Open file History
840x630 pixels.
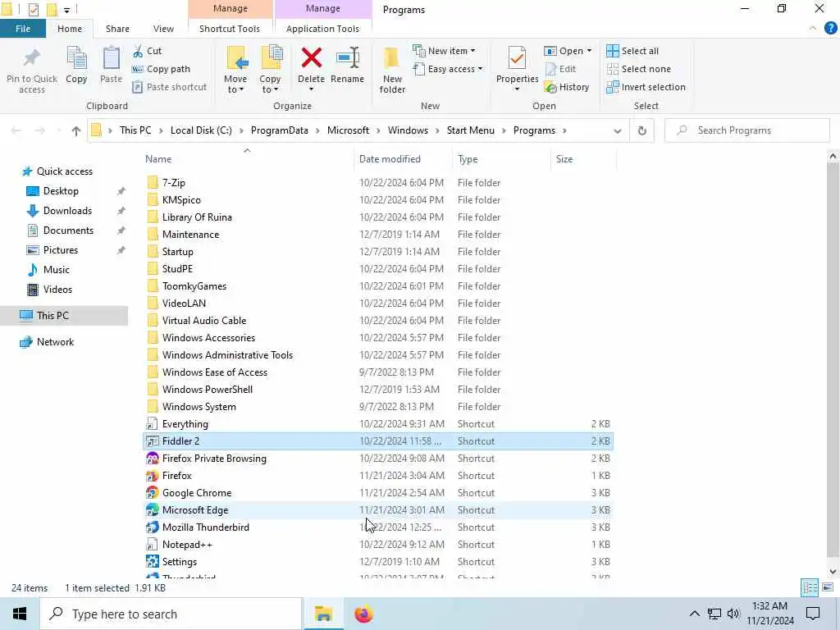[567, 87]
